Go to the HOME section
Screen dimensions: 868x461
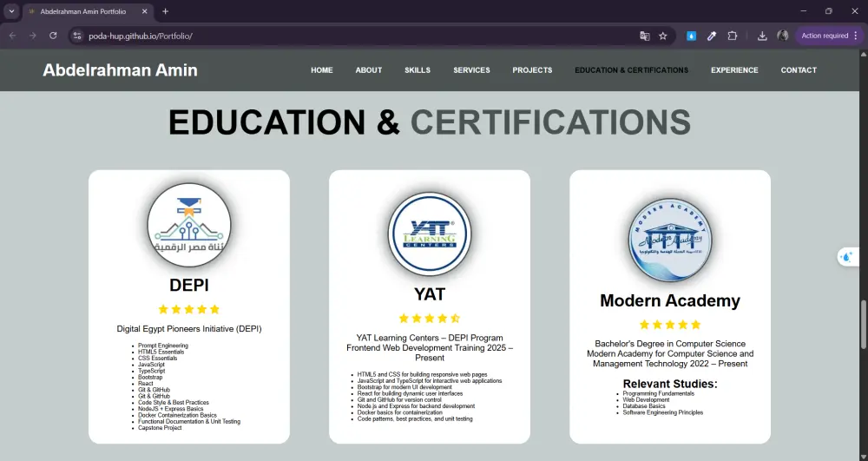[x=322, y=70]
